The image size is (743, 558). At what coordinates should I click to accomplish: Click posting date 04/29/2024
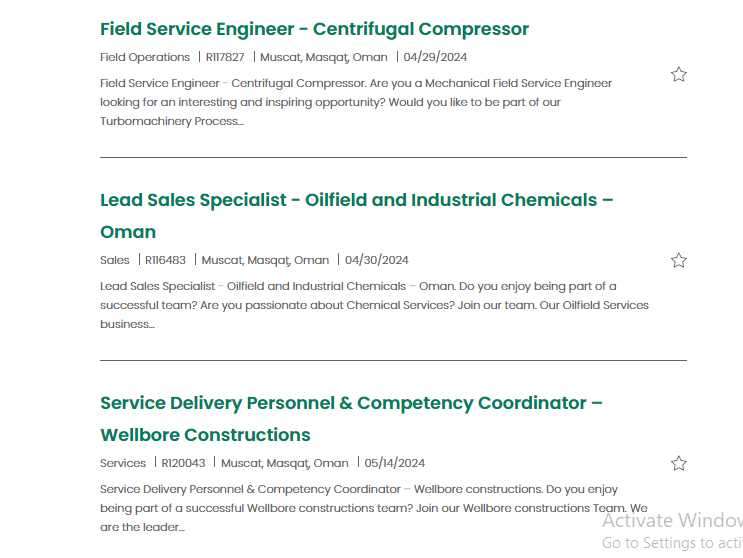tap(435, 57)
